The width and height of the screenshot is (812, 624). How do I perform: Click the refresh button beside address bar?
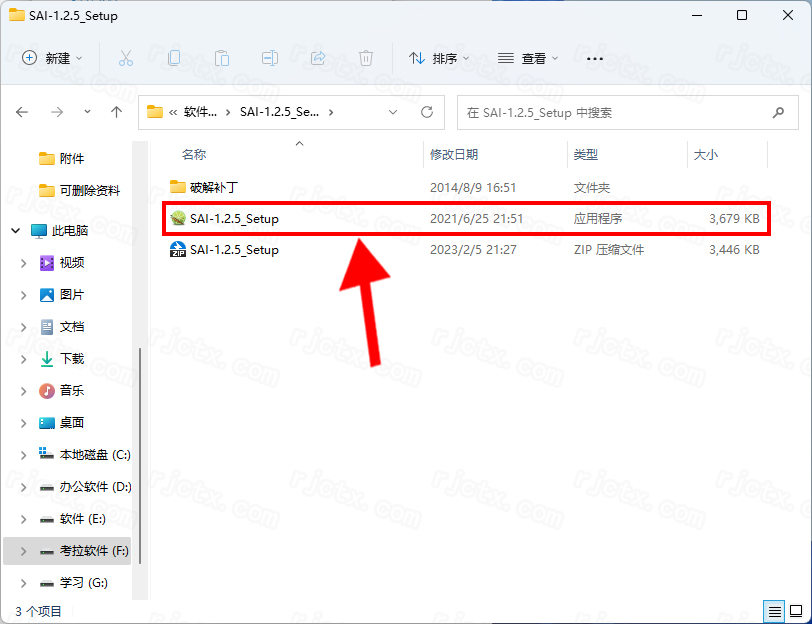click(427, 112)
